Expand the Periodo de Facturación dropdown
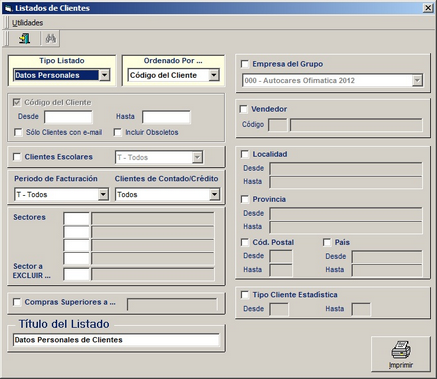Image resolution: width=437 pixels, height=379 pixels. [103, 194]
